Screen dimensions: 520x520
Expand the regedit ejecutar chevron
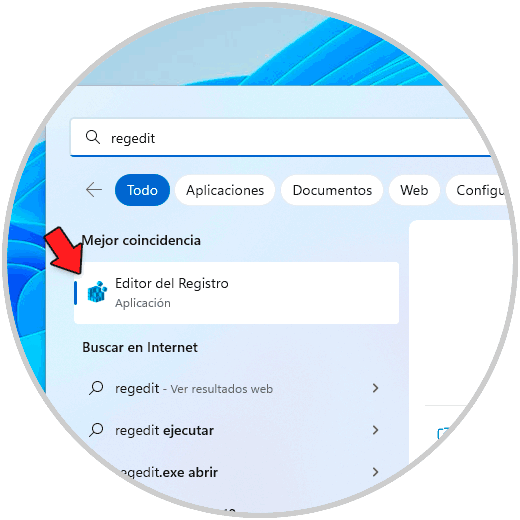(x=375, y=430)
